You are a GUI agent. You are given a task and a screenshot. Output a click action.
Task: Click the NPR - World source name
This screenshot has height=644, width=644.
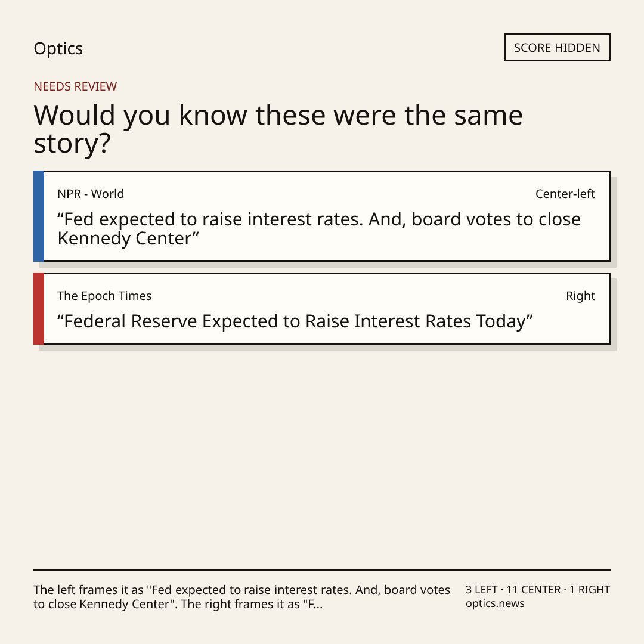91,194
